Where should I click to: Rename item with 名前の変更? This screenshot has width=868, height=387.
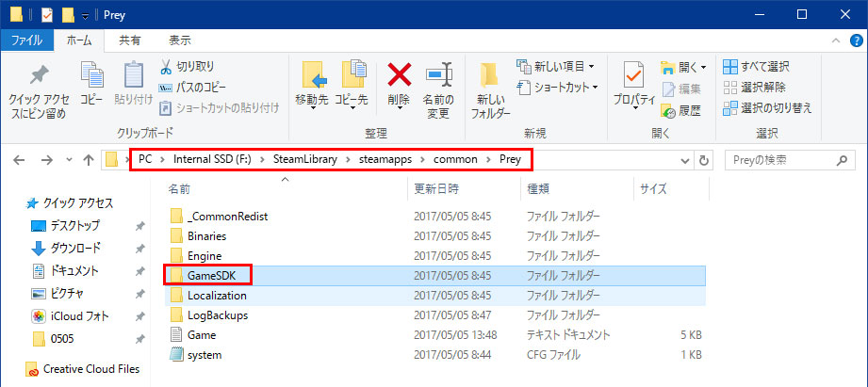[438, 90]
